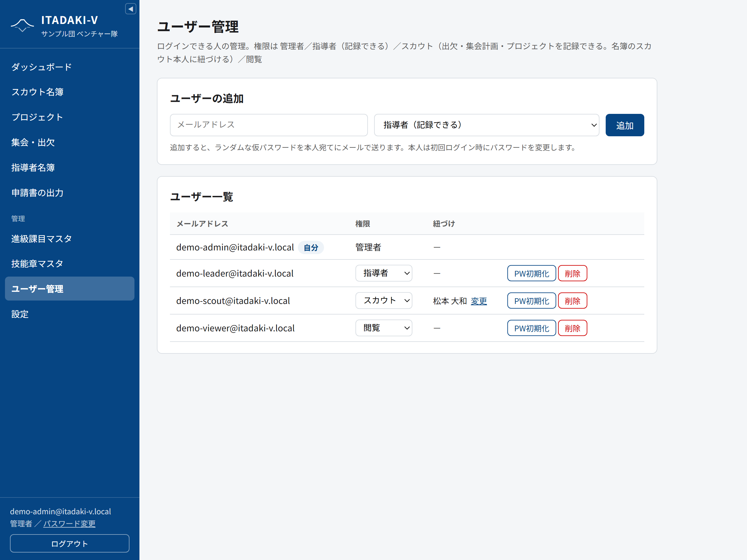Open 指導者名簿 in the sidebar
Image resolution: width=747 pixels, height=560 pixels.
(x=70, y=167)
